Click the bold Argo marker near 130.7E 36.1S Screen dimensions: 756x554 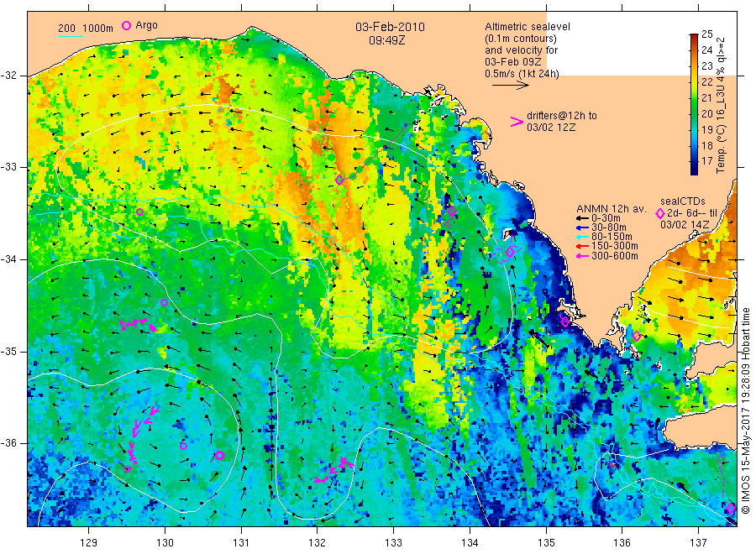tap(219, 455)
